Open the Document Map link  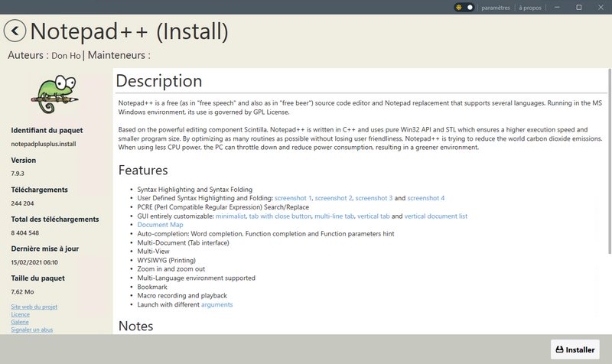(x=160, y=225)
